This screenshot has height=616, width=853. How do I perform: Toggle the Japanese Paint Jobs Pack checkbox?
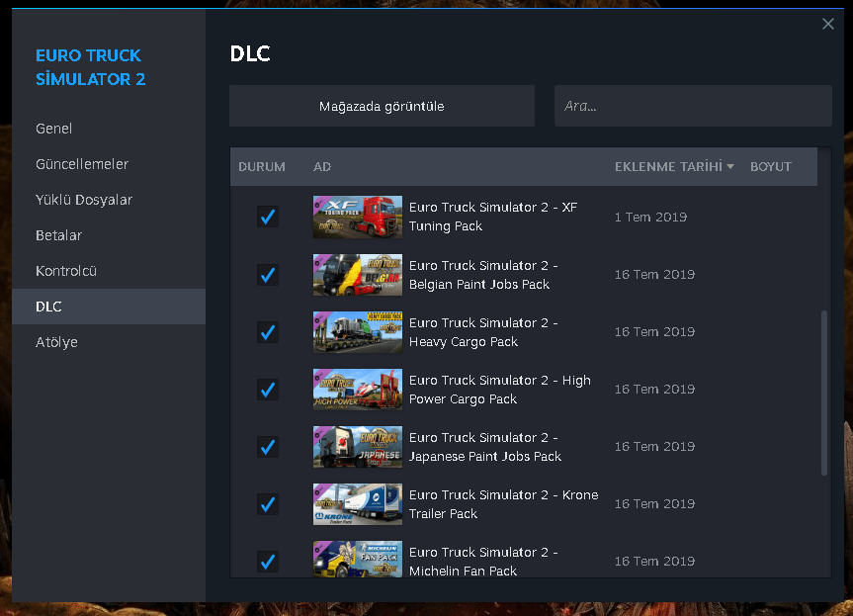[268, 447]
